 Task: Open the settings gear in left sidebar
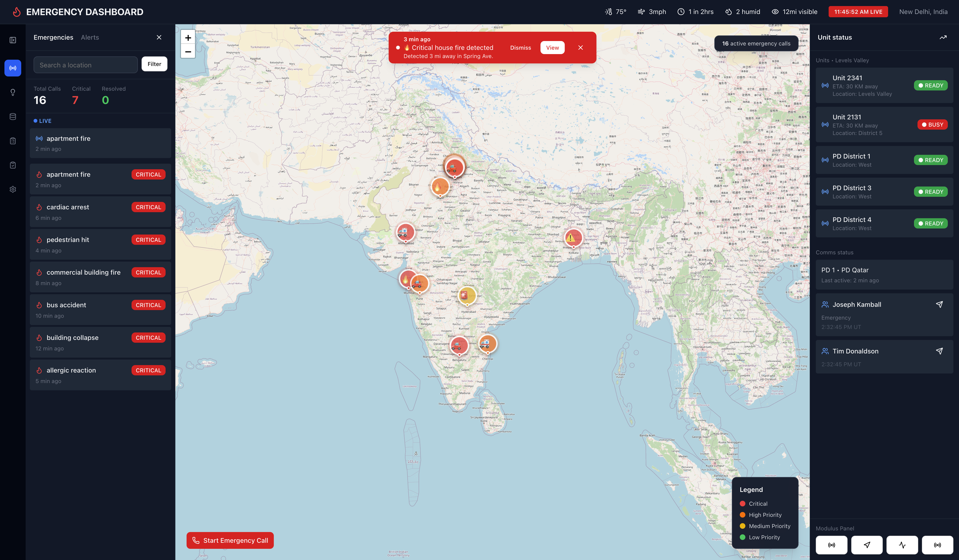point(13,190)
